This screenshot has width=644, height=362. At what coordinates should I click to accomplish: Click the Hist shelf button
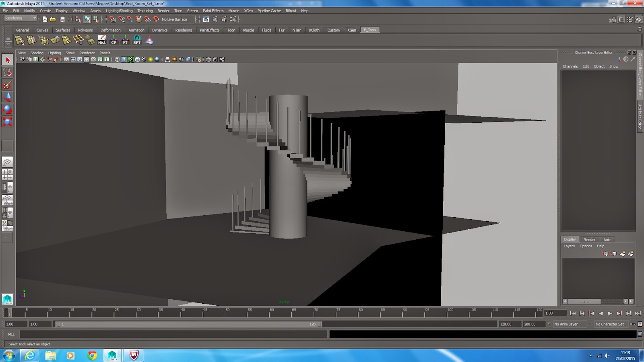[102, 40]
